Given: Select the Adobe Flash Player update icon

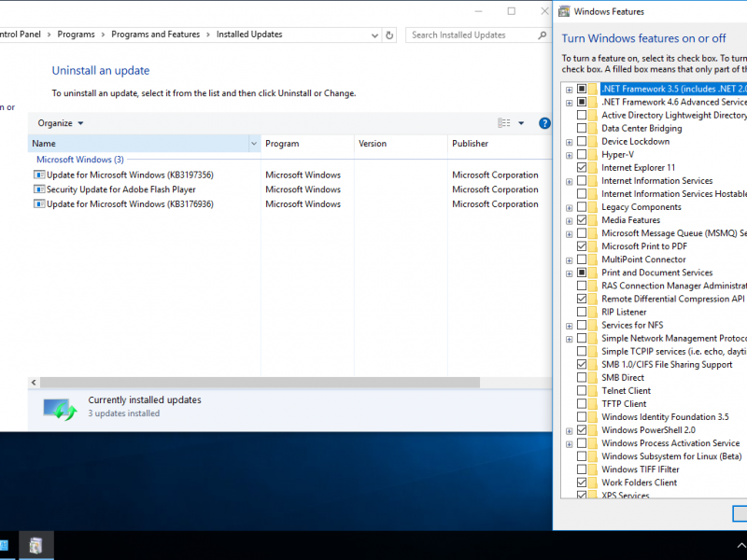Looking at the screenshot, I should (x=39, y=189).
